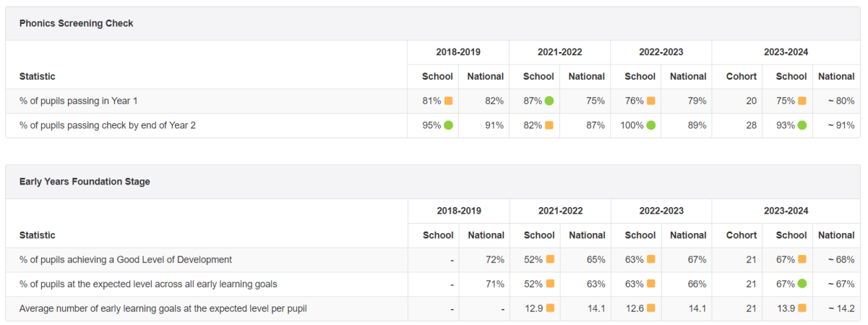This screenshot has height=325, width=868.
Task: Select the Early Years Foundation Stage heading
Action: [x=85, y=182]
